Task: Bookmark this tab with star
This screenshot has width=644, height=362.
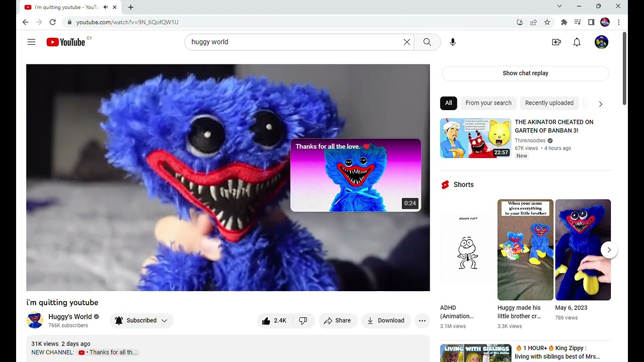Action: coord(547,22)
